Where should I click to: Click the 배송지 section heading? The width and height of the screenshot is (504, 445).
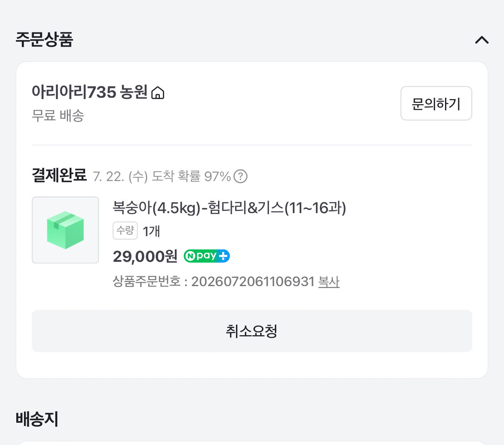tap(37, 419)
